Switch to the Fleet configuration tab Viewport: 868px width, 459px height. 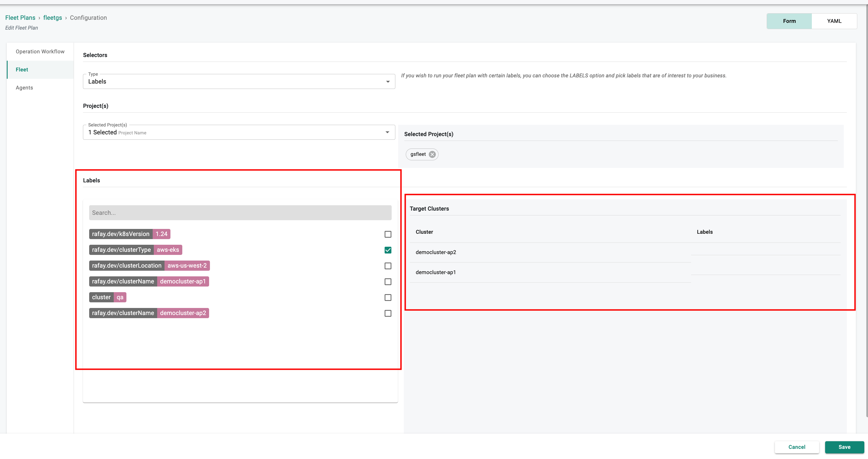tap(22, 69)
